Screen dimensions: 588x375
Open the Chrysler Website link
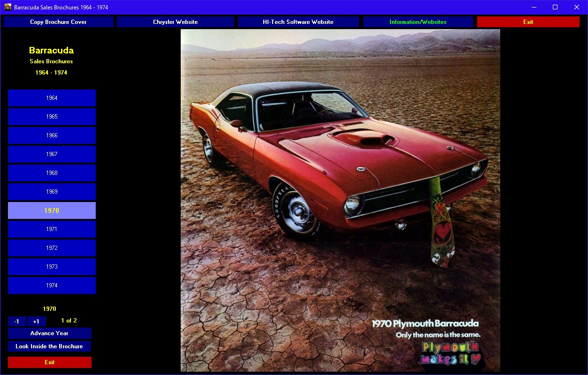point(176,22)
